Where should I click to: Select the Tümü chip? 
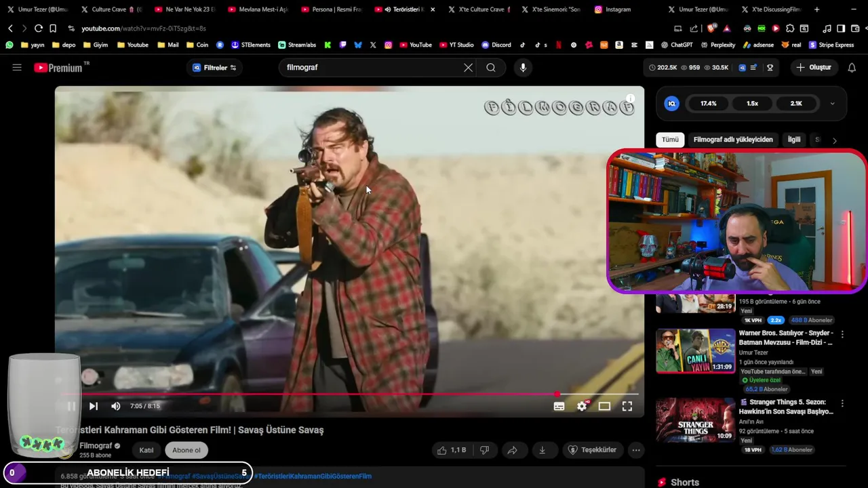click(x=670, y=140)
